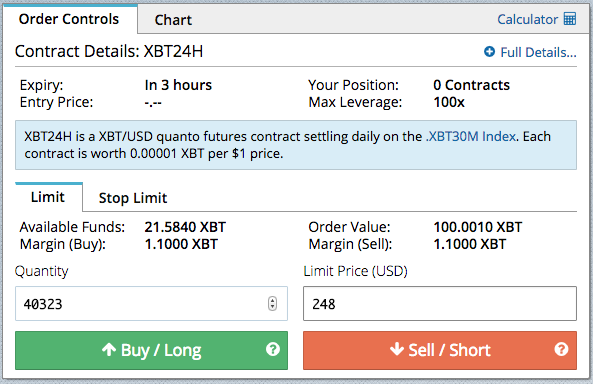This screenshot has width=593, height=384.
Task: Click the Contract Details: XBT24H heading
Action: 109,51
